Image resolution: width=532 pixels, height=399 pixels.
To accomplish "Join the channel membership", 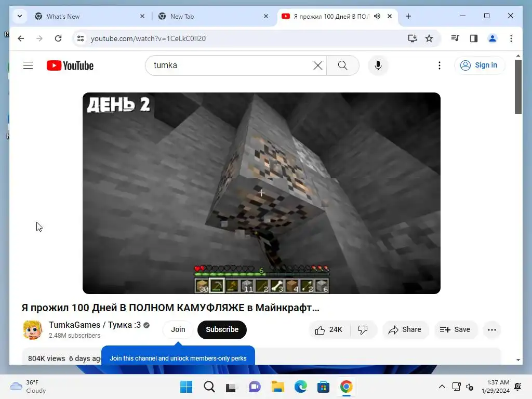I will (x=178, y=329).
